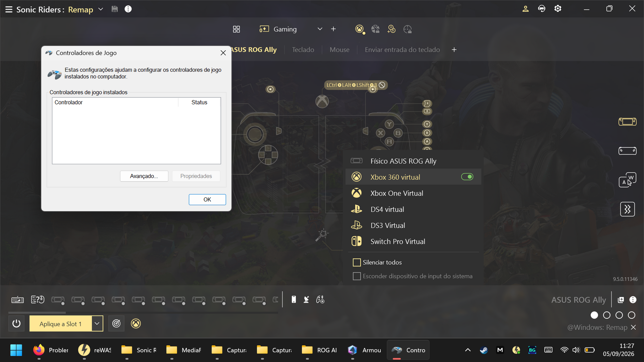644x362 pixels.
Task: Open device info icon beside ASUS ROG Ally
Action: 633,300
